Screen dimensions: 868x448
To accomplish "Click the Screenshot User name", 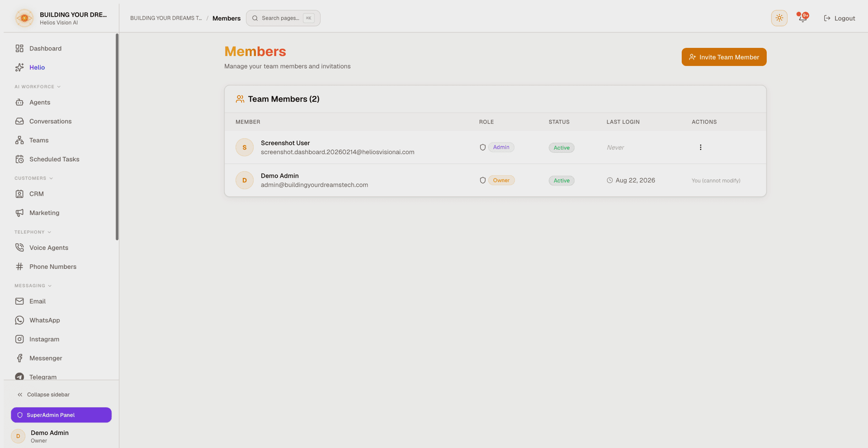I will (x=285, y=143).
